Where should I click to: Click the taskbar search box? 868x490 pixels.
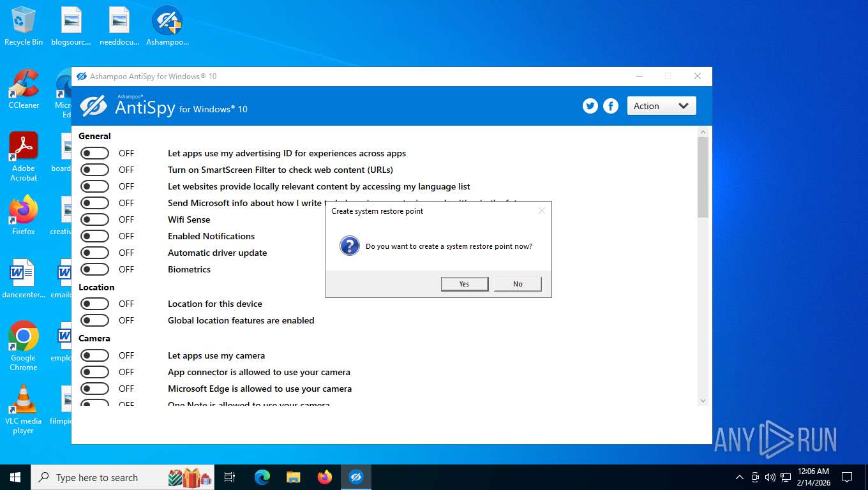coord(122,477)
